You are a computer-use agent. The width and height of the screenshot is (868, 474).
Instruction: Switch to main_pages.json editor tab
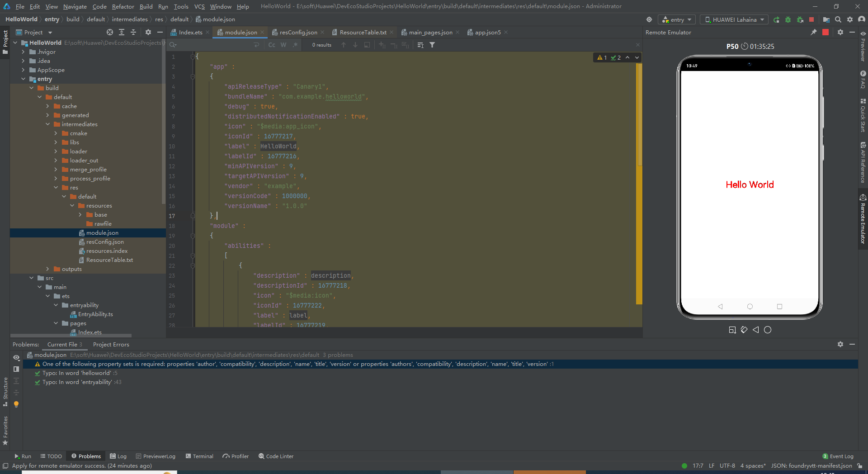(x=430, y=32)
